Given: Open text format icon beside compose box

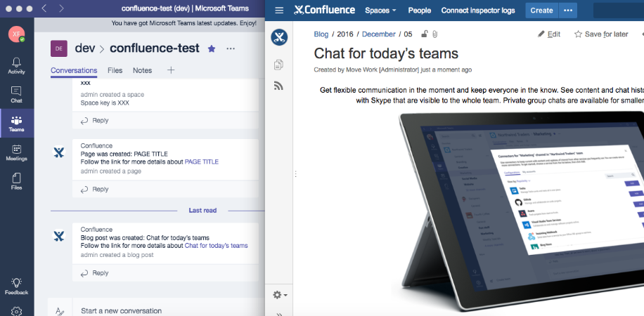Looking at the screenshot, I should click(60, 310).
